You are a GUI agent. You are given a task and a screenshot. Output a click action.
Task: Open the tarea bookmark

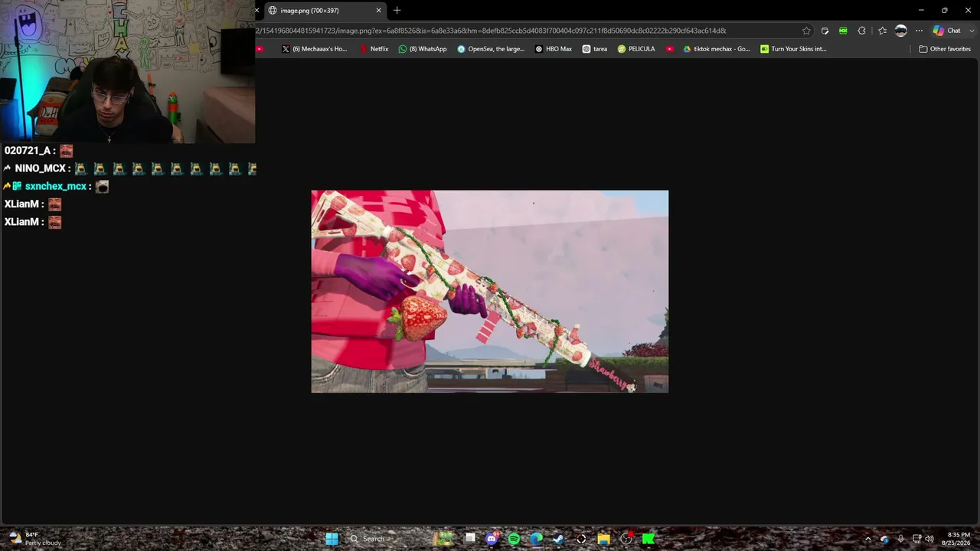[x=595, y=49]
